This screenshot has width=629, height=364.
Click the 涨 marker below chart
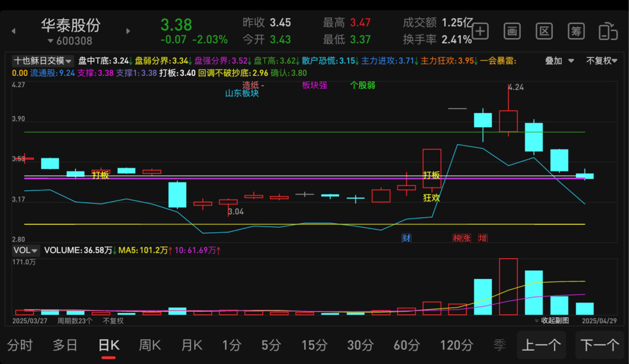pyautogui.click(x=466, y=238)
